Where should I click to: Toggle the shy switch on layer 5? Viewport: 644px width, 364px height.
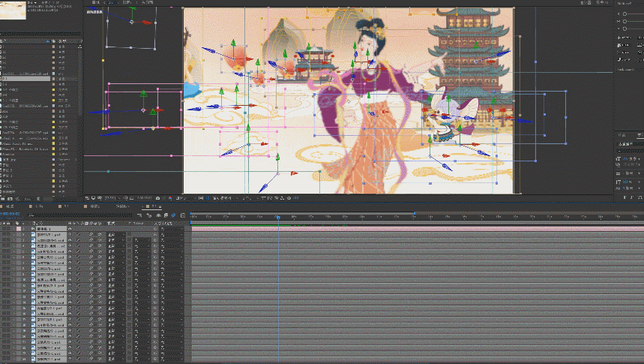[x=70, y=251]
